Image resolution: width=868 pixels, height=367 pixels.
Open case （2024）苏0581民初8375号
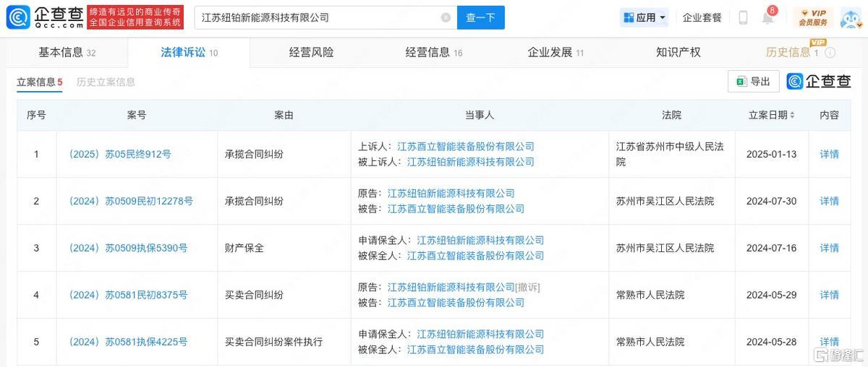click(127, 295)
